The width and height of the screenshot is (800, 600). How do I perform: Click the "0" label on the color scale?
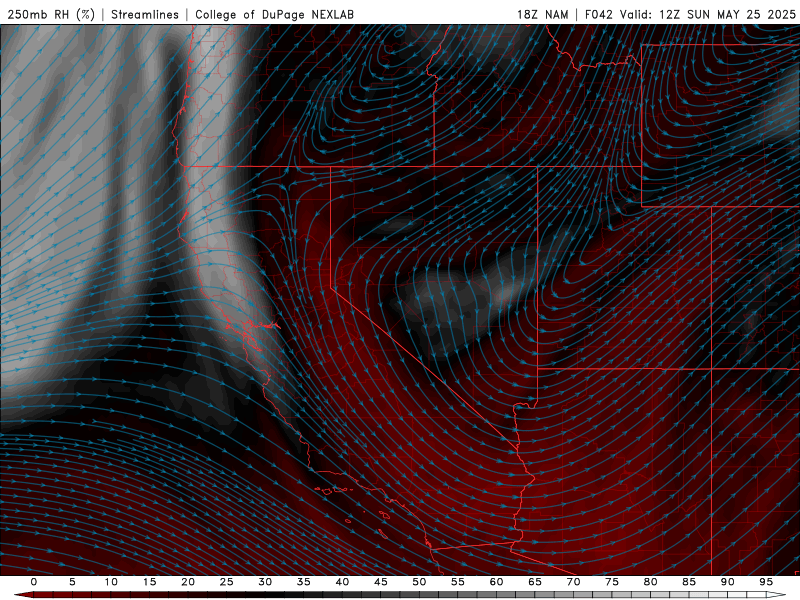[x=34, y=582]
